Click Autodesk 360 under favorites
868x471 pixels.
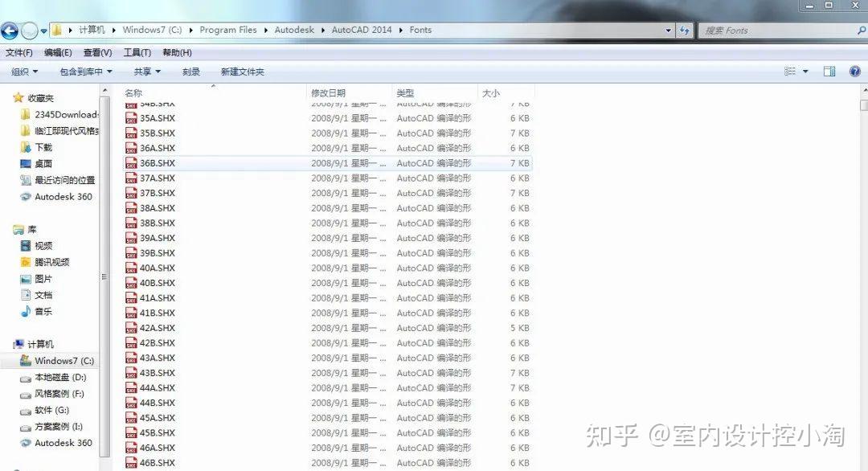point(56,196)
